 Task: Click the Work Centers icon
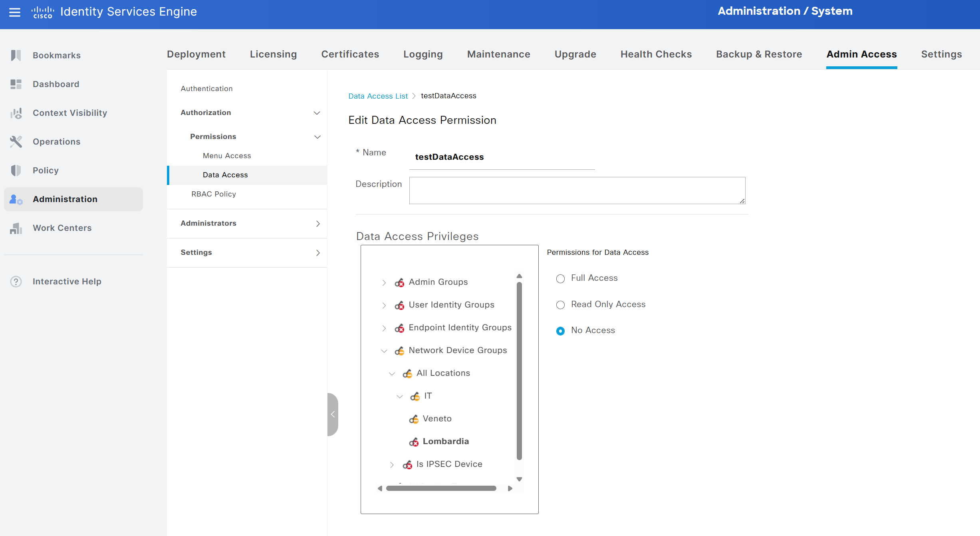tap(16, 228)
